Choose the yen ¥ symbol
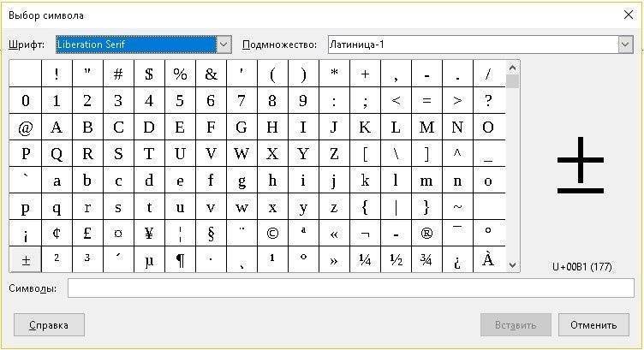The image size is (644, 350). tap(150, 233)
